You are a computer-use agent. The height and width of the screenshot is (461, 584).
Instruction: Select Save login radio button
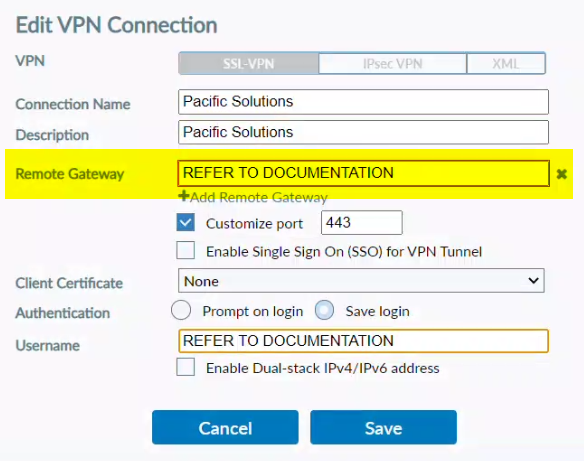coord(324,310)
